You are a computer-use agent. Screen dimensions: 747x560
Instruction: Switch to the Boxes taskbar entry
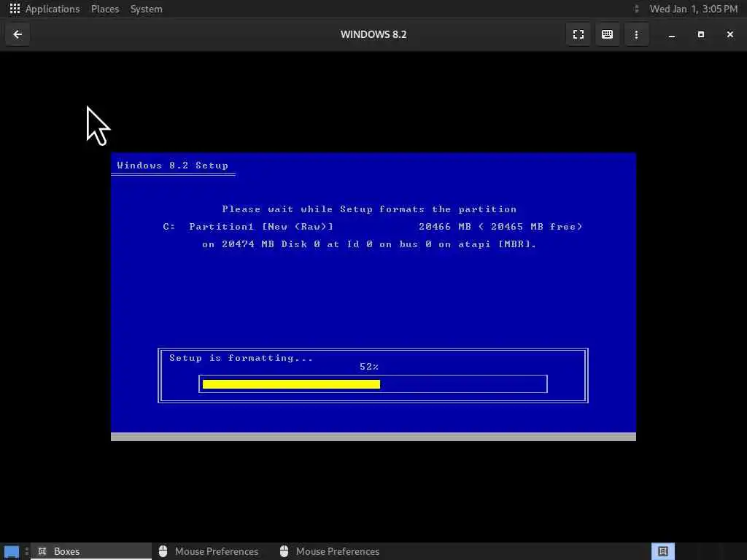[91, 551]
